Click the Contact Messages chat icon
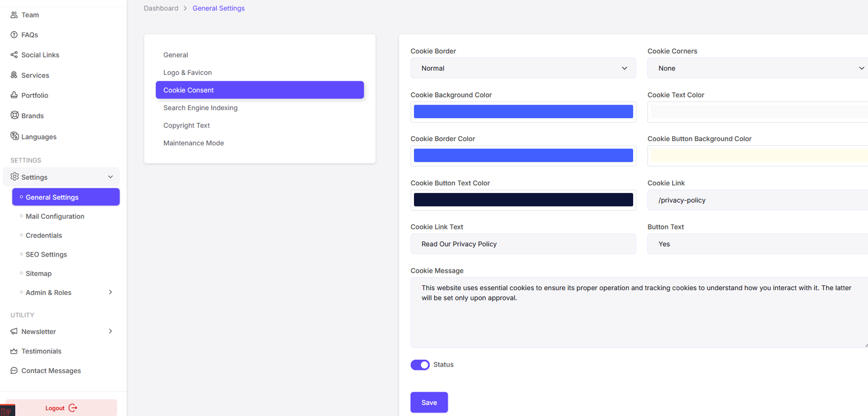Viewport: 868px width, 416px height. tap(14, 370)
